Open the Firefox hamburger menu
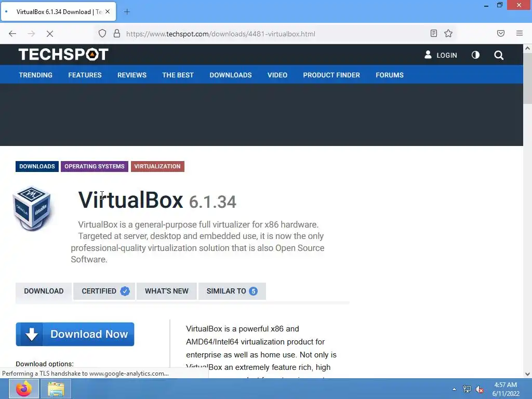Image resolution: width=532 pixels, height=399 pixels. pyautogui.click(x=520, y=33)
